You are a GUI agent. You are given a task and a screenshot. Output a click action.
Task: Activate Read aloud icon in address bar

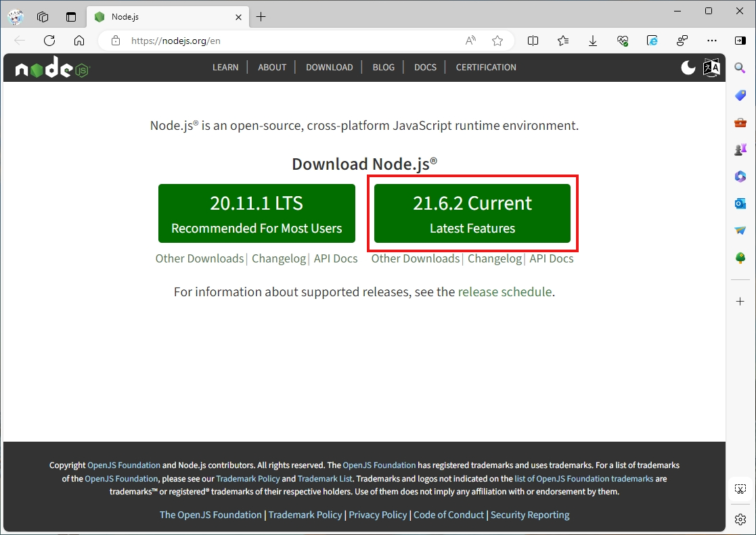pyautogui.click(x=470, y=41)
